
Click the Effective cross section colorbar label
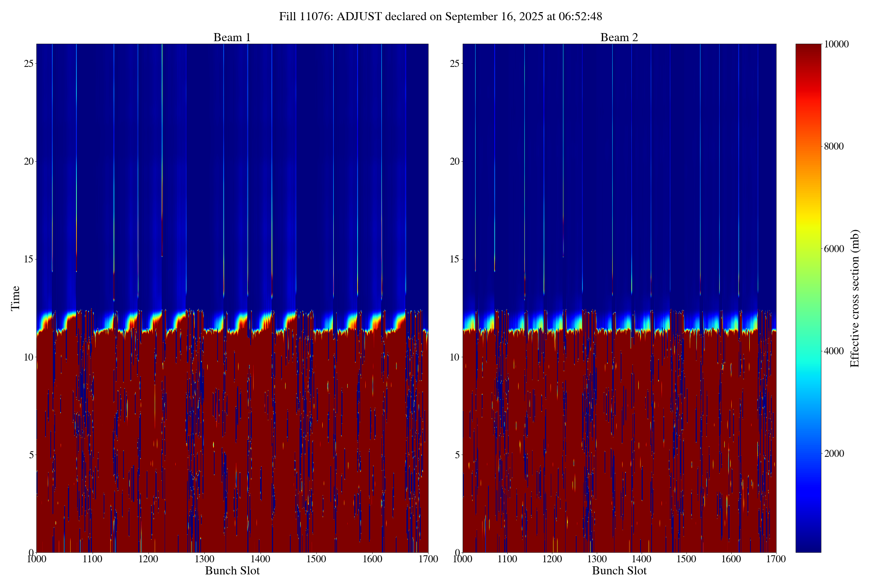(855, 298)
